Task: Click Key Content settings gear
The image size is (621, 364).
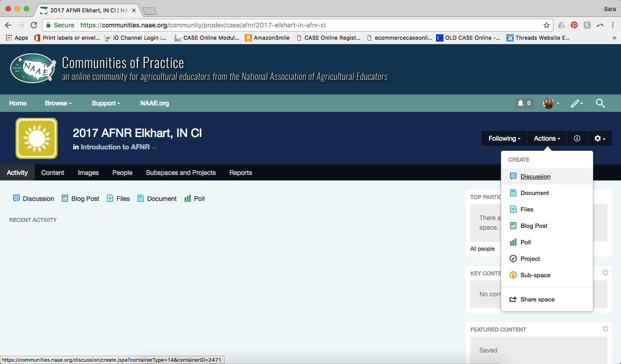Action: point(605,273)
